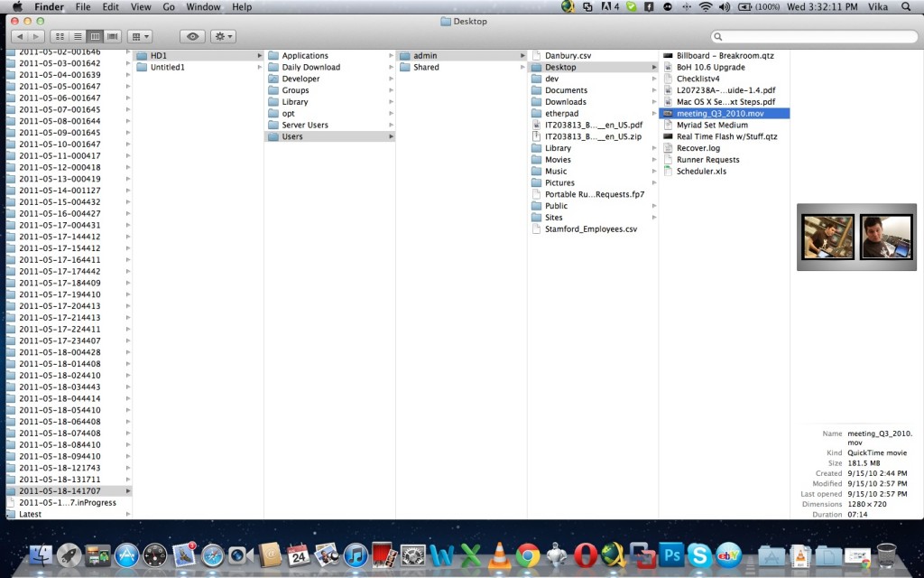Click the movie preview thumbnail
The image size is (924, 578).
point(856,237)
